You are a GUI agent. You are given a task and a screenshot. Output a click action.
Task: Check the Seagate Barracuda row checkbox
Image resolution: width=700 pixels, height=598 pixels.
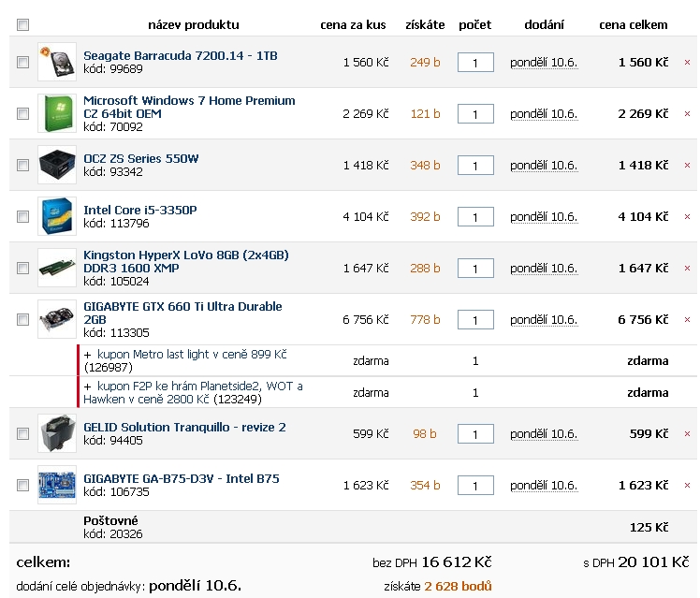pos(23,62)
